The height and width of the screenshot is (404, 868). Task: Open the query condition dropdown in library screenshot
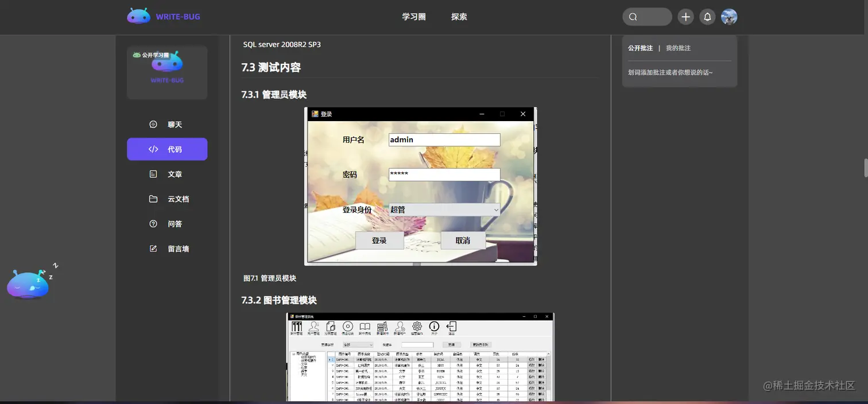pos(358,345)
